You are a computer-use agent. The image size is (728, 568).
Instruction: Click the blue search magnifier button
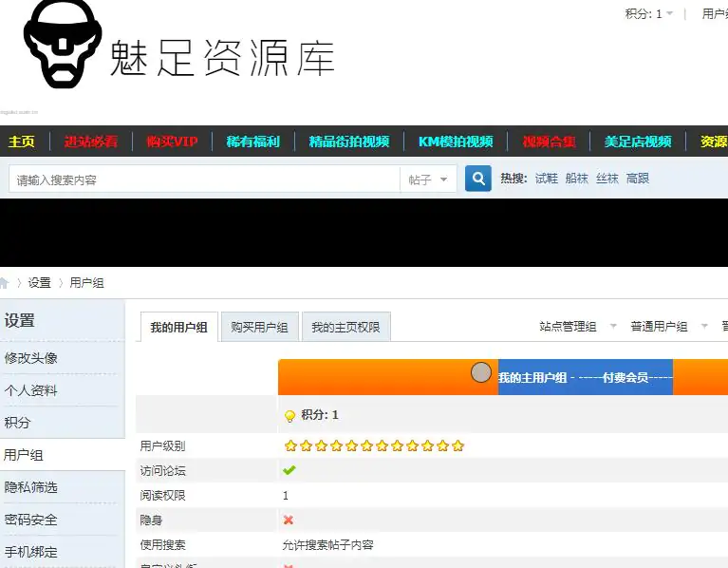[478, 179]
